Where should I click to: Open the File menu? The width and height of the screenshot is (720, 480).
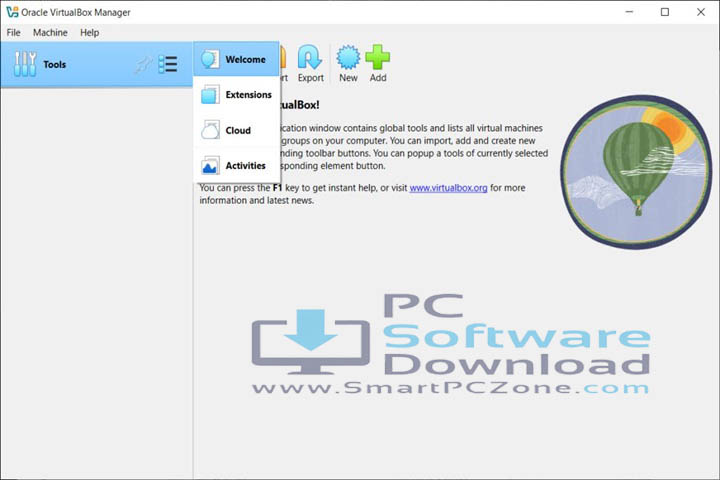click(x=13, y=33)
